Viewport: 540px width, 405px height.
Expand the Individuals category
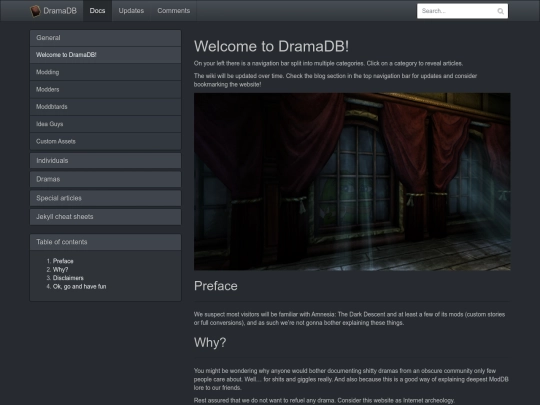point(105,160)
